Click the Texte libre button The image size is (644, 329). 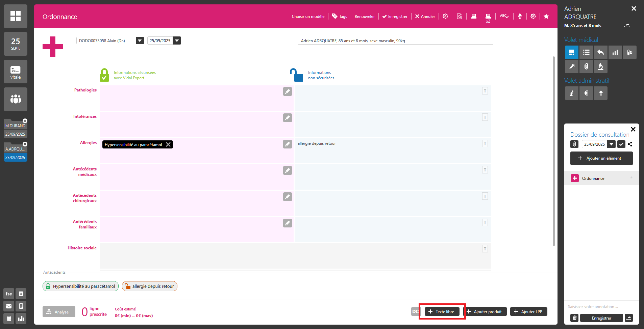(442, 311)
